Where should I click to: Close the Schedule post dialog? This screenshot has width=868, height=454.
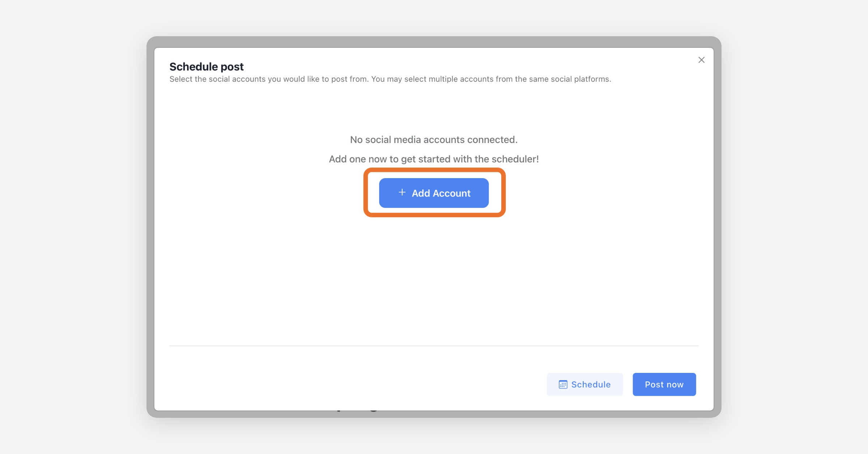point(701,60)
